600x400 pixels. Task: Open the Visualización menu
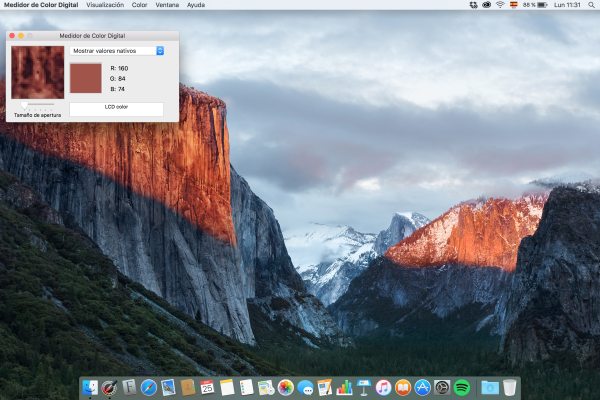click(x=105, y=5)
